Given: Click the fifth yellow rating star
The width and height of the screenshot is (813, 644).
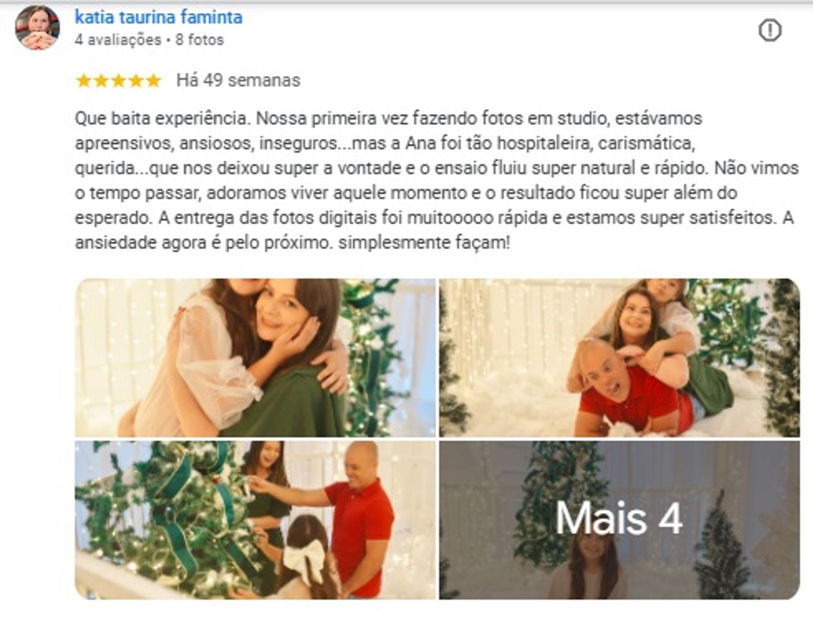Looking at the screenshot, I should pos(153,80).
